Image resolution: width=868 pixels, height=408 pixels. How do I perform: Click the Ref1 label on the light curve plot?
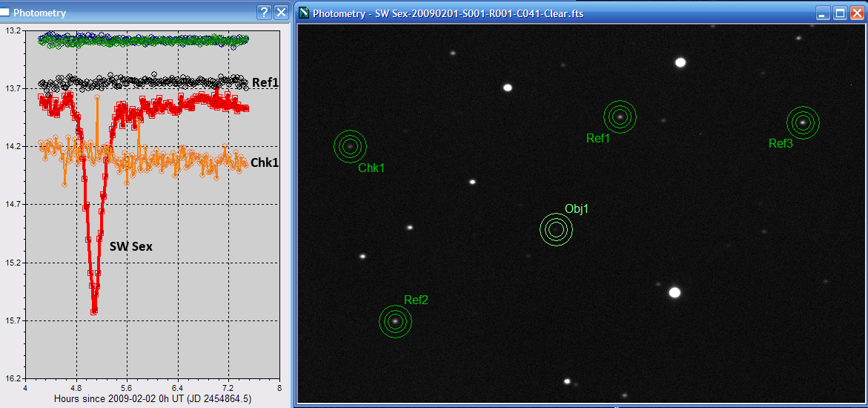[265, 82]
